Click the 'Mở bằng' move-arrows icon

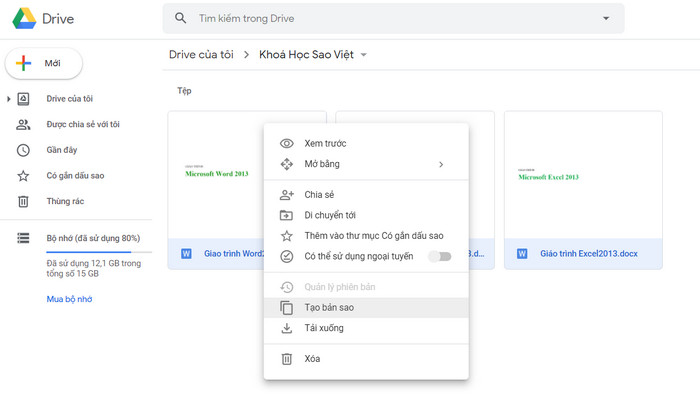[x=287, y=164]
